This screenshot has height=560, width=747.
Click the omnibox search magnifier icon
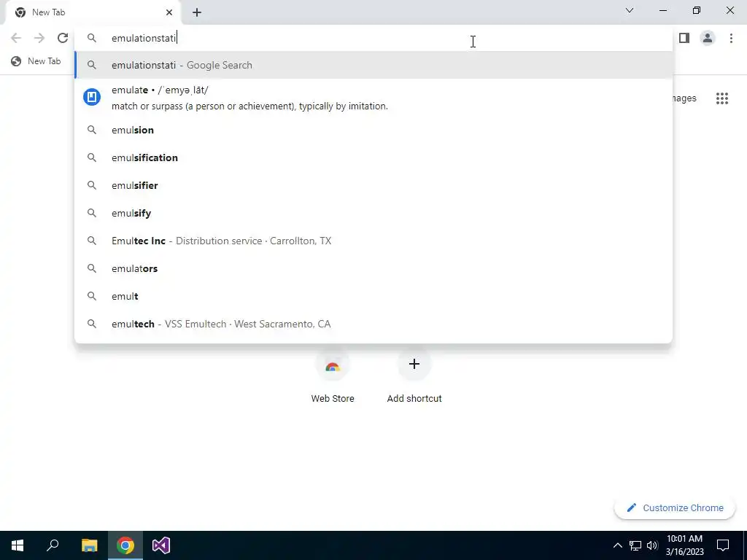(x=91, y=38)
